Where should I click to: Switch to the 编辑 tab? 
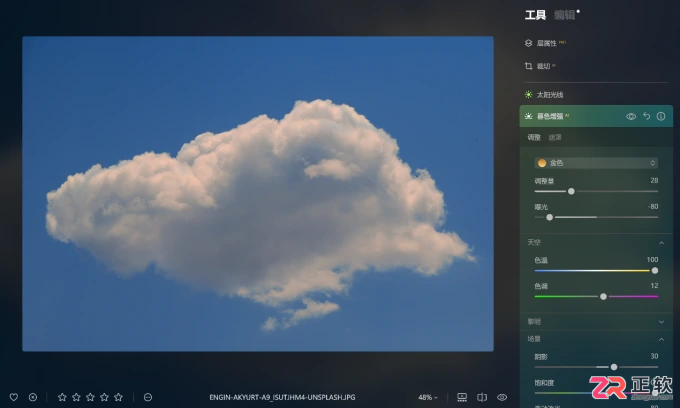coord(564,15)
